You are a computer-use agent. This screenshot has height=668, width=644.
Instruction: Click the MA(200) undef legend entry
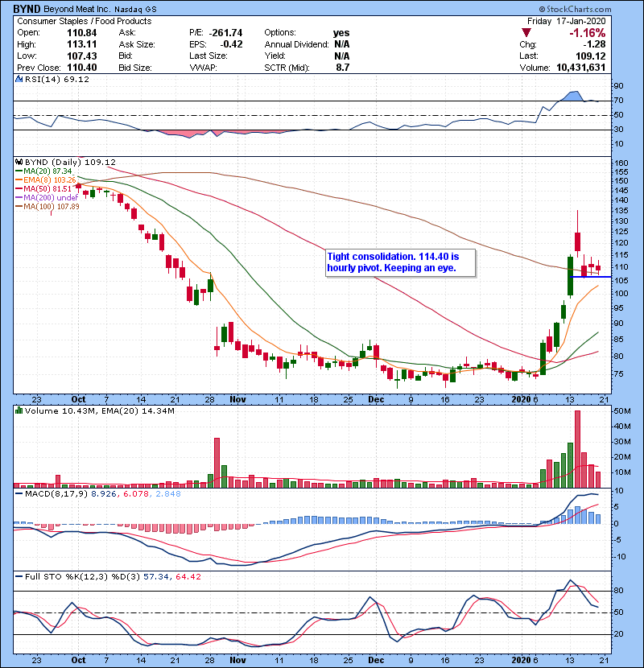[47, 198]
